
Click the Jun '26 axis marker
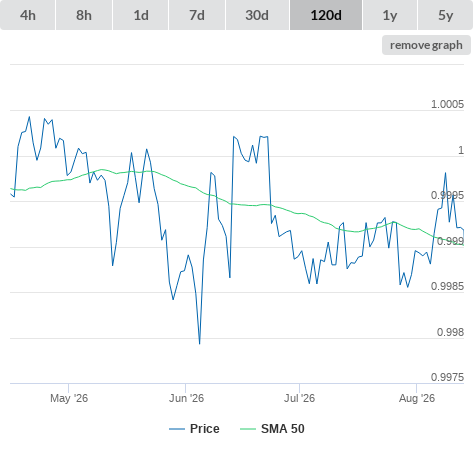click(186, 398)
